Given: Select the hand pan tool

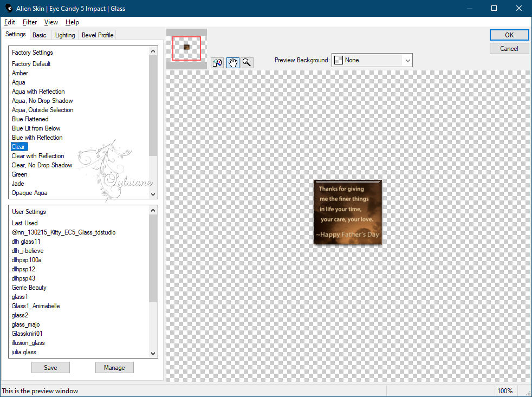Looking at the screenshot, I should 233,63.
